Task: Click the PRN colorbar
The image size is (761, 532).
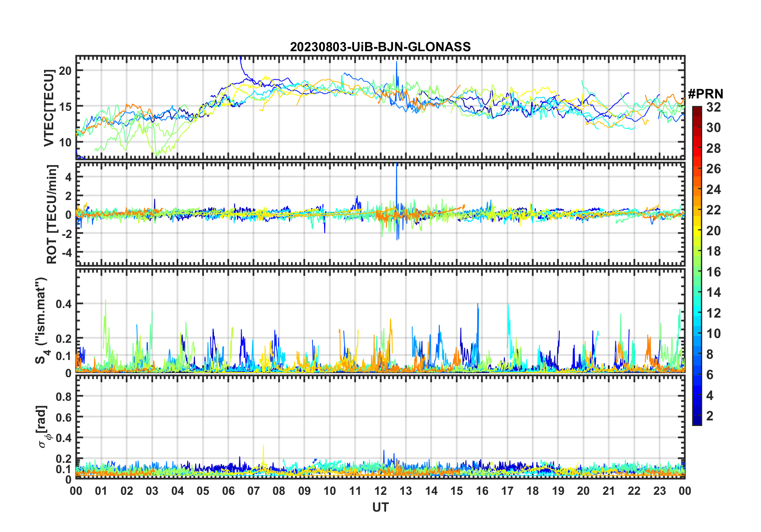Action: pos(697,266)
